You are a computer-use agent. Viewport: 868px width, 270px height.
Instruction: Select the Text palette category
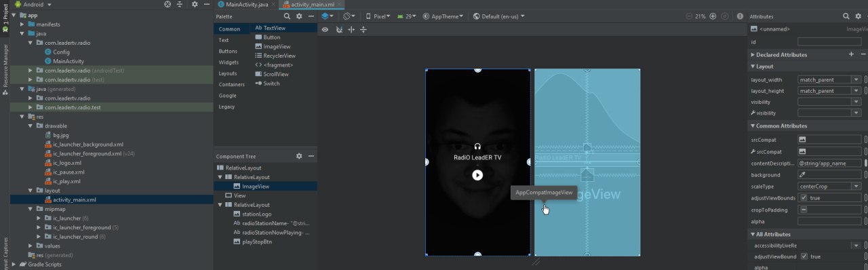click(x=224, y=40)
